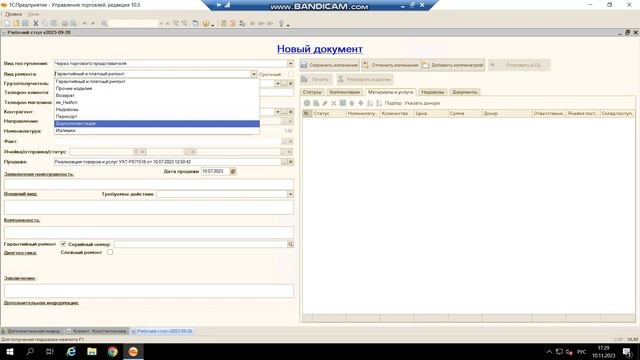640x360 pixels.
Task: Click the sort descending icon in materials table toolbar
Action: click(x=379, y=103)
